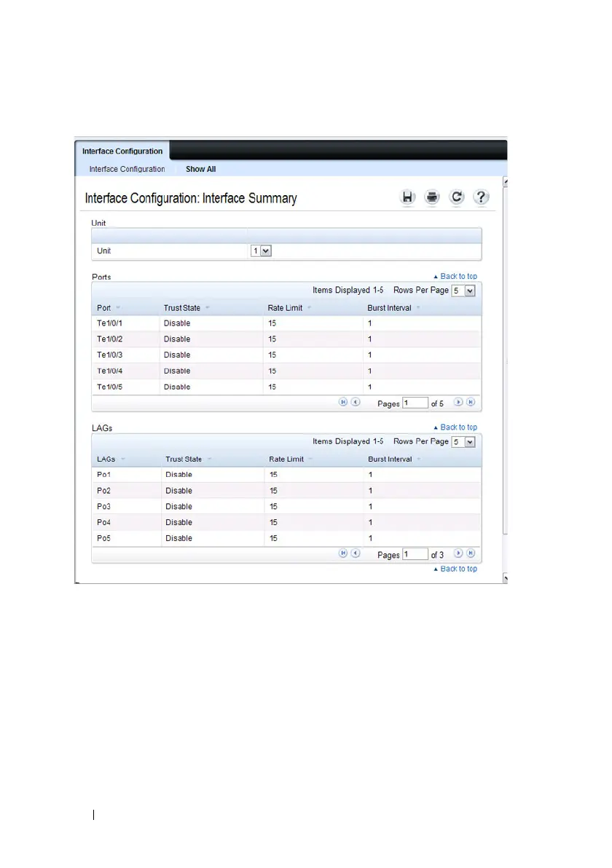Screen dimensions: 612x868
Task: Go to next page in LAGs table
Action: (458, 553)
